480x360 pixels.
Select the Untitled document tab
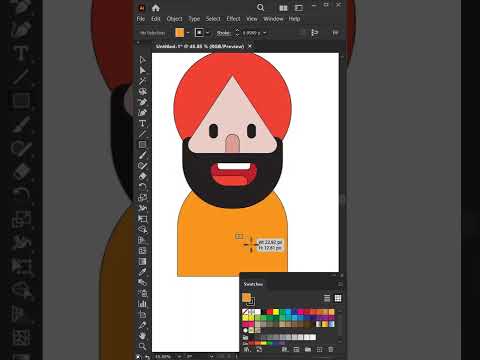tap(200, 46)
